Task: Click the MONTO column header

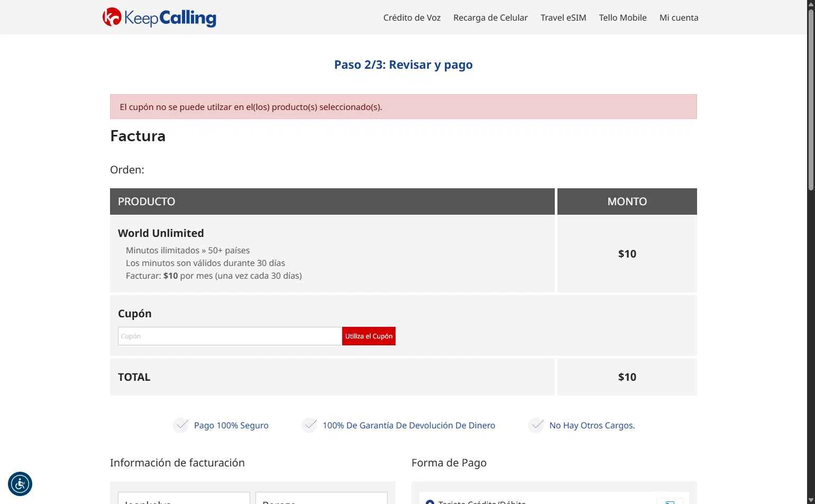Action: coord(627,201)
